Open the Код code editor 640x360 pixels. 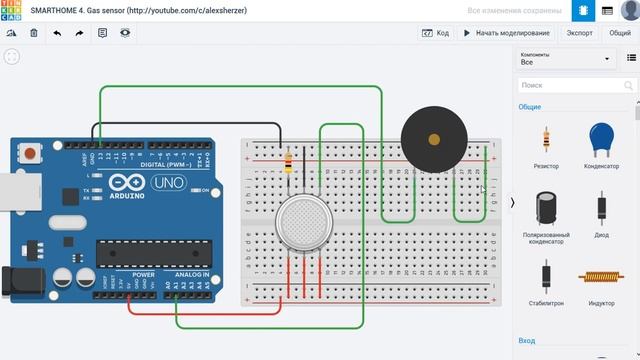pos(436,33)
